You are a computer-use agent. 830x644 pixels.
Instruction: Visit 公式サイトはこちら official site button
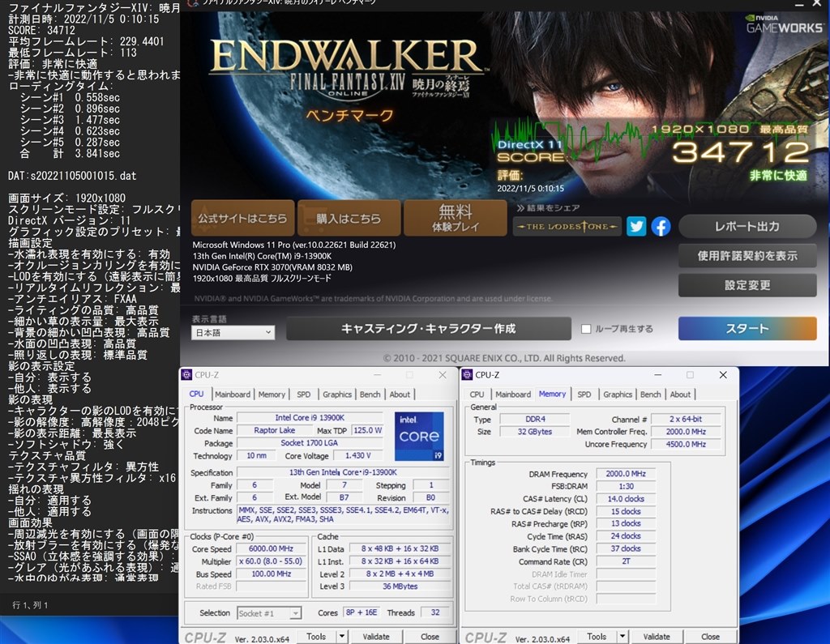pos(242,217)
